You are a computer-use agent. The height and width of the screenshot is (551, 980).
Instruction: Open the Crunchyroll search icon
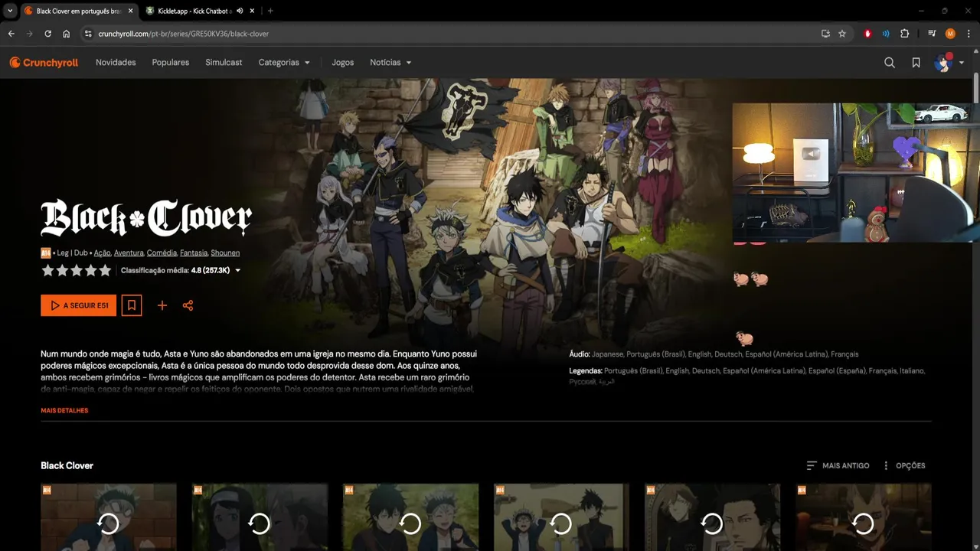(890, 63)
